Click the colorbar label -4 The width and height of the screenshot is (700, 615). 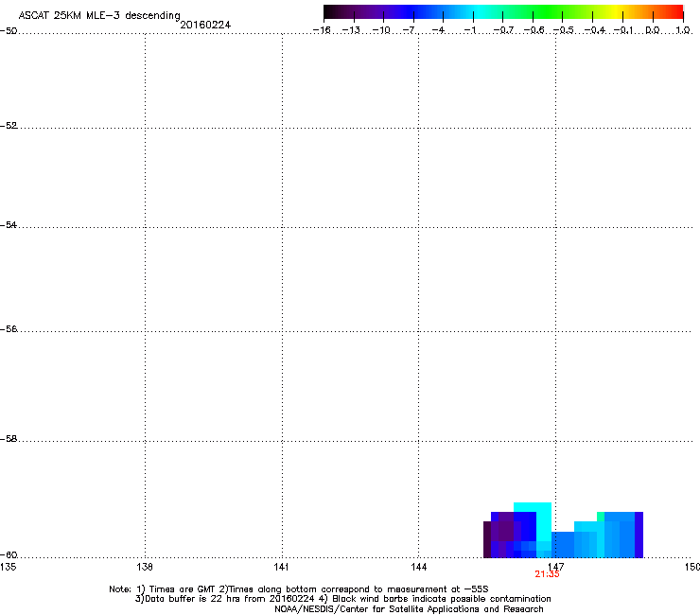(438, 30)
